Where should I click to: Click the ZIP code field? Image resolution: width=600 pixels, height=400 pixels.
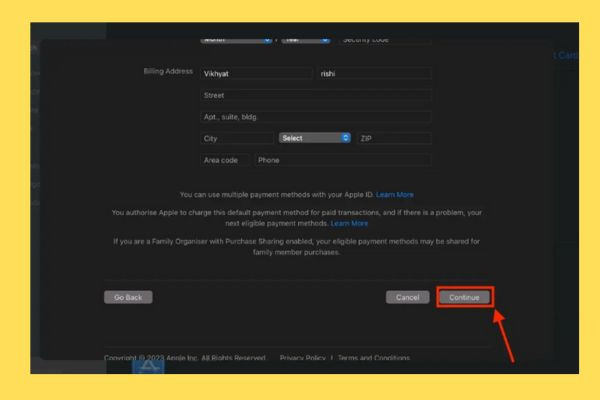click(394, 138)
